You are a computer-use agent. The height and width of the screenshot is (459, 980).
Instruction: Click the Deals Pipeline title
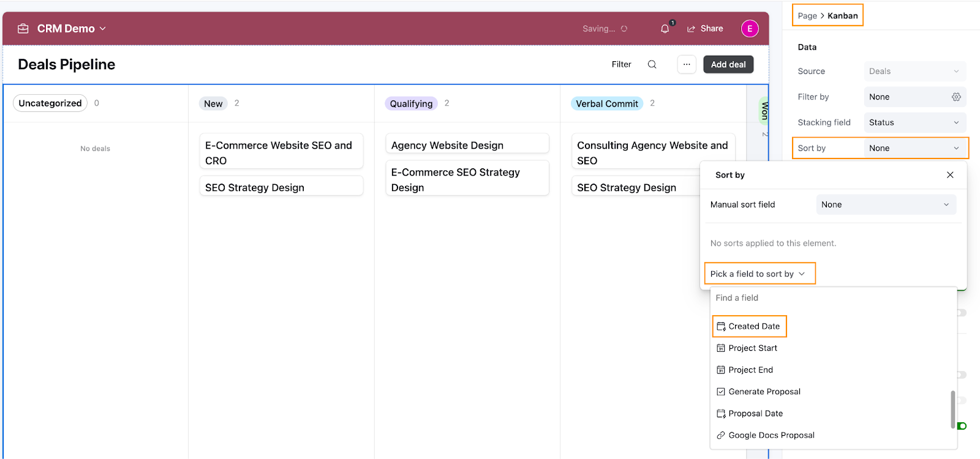click(67, 64)
